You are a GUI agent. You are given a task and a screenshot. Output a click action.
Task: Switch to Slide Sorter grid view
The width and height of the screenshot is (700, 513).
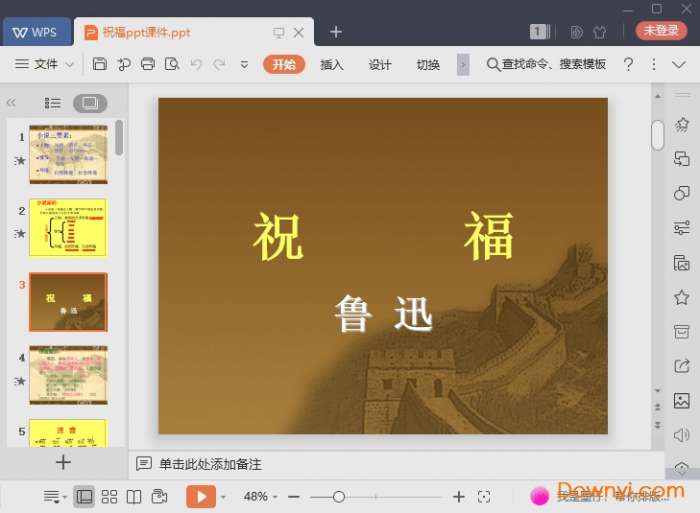pos(109,496)
